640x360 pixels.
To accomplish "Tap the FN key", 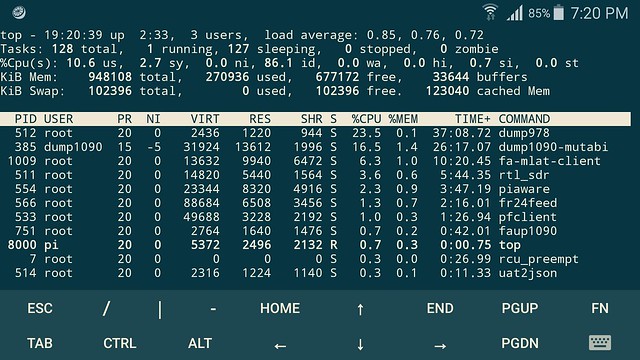I will pyautogui.click(x=600, y=308).
